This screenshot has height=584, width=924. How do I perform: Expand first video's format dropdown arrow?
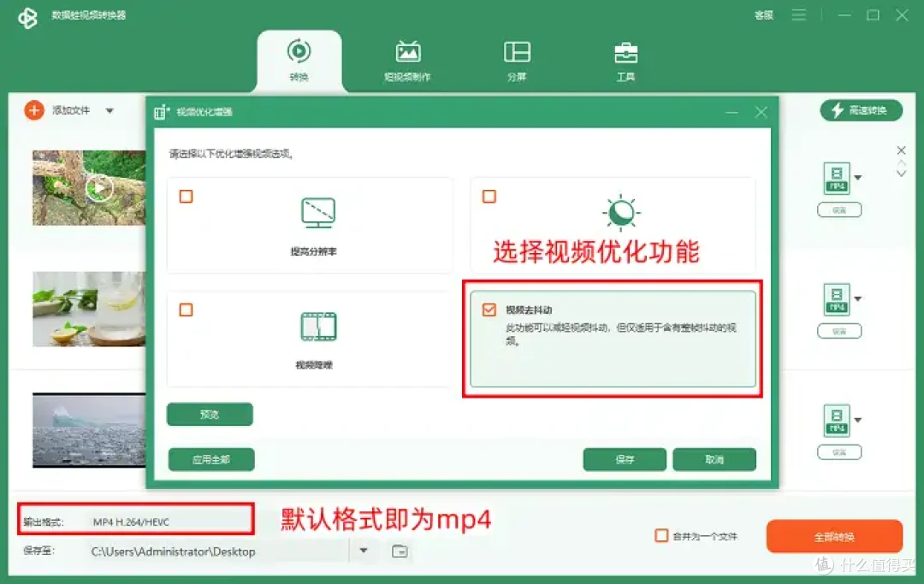(858, 178)
